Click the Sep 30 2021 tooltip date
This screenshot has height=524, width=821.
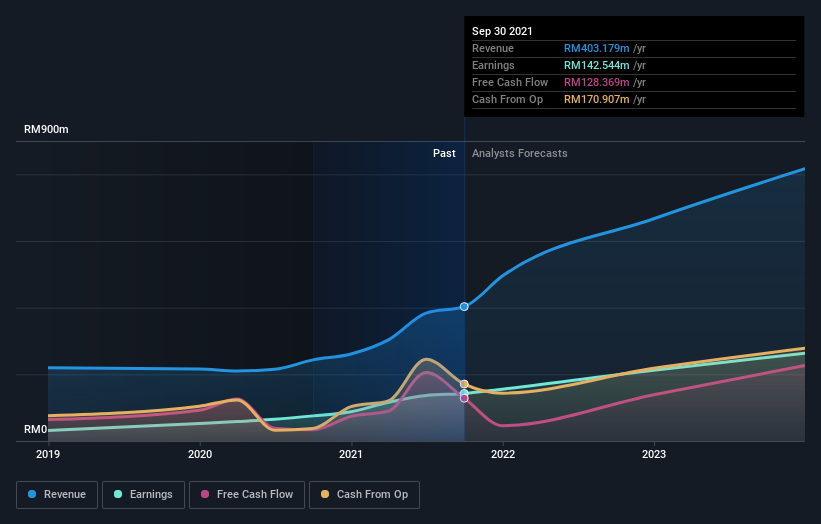coord(502,31)
